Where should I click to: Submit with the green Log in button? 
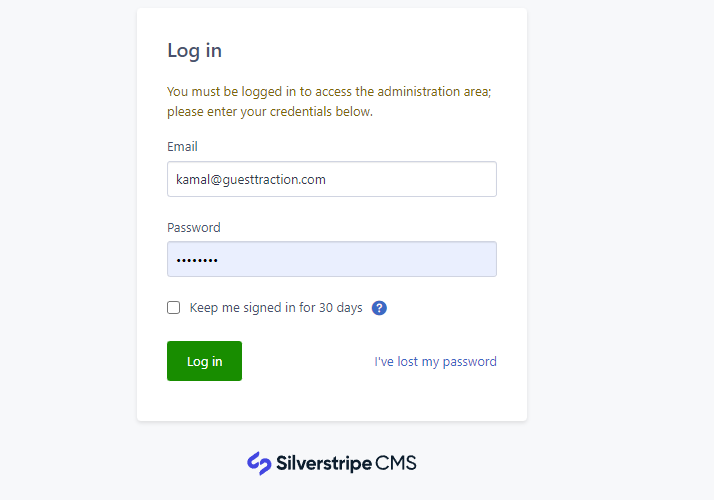pos(204,361)
